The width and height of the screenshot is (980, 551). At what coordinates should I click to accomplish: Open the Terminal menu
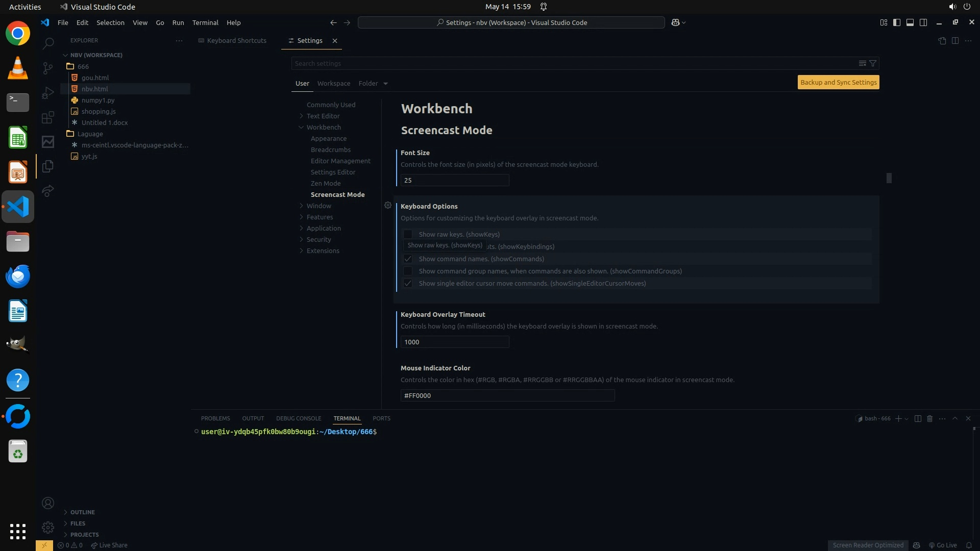(x=205, y=22)
